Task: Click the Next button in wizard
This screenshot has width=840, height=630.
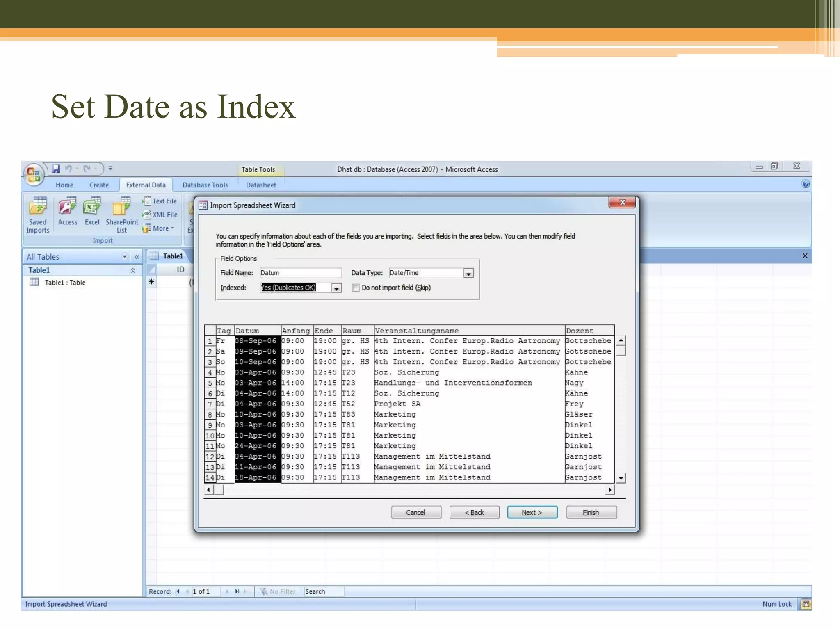Action: pyautogui.click(x=532, y=512)
